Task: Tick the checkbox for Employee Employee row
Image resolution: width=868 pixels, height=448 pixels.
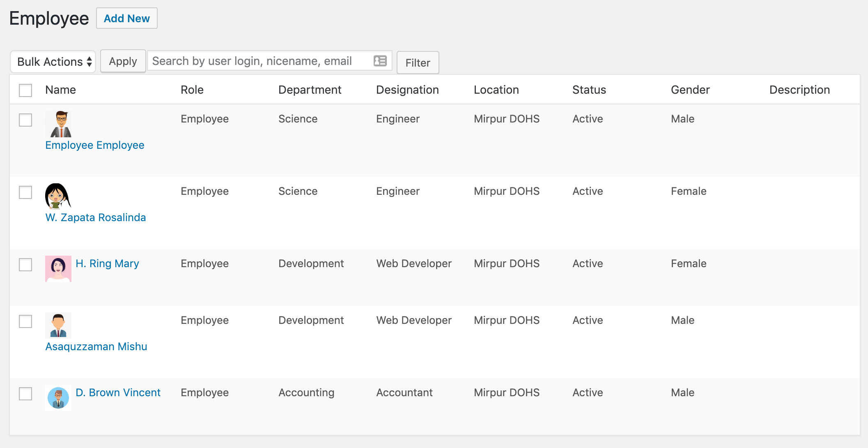Action: click(x=25, y=120)
